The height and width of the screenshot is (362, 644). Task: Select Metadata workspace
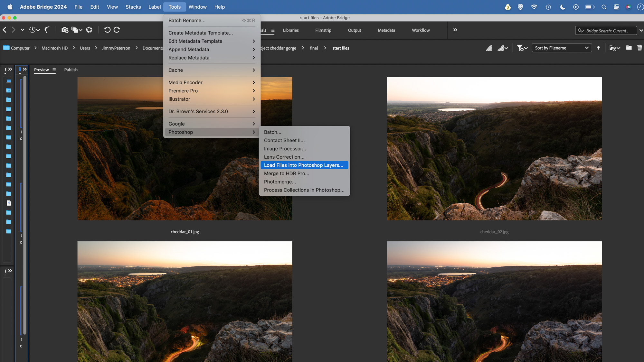coord(386,30)
